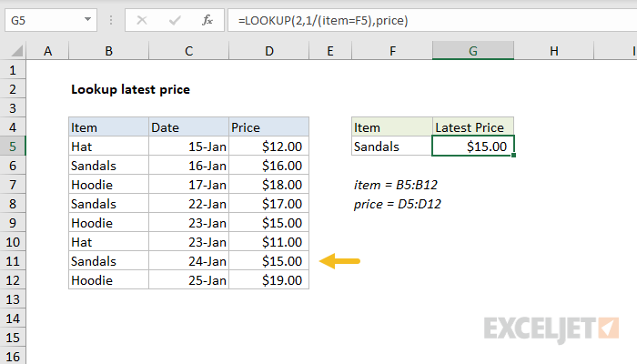Click the 'Hoodie' cell in row 9
637x364 pixels.
coord(108,223)
